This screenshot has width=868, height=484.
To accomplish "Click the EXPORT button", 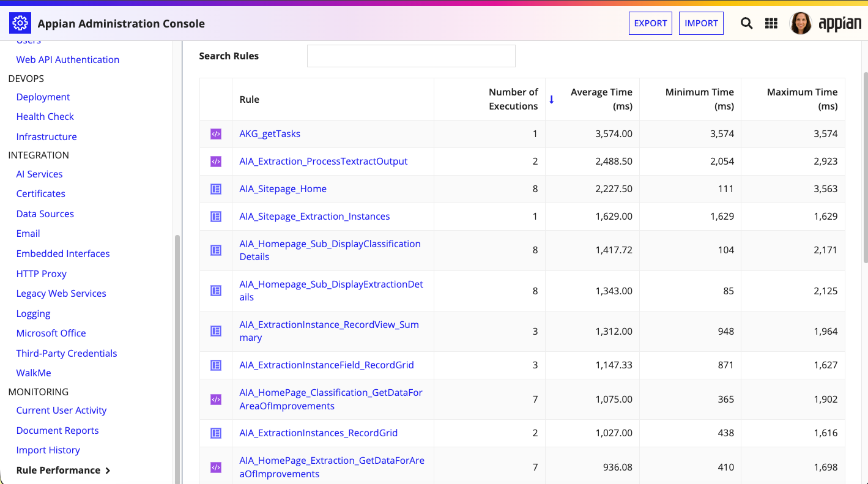I will pyautogui.click(x=650, y=23).
